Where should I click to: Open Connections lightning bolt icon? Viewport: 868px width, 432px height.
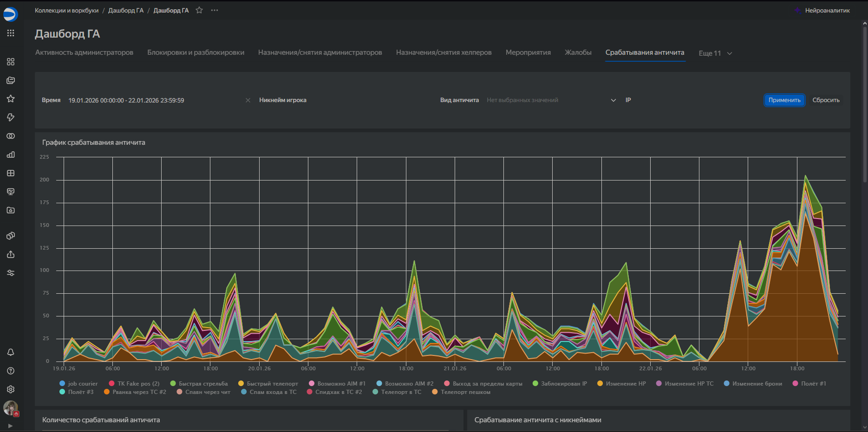pos(11,117)
